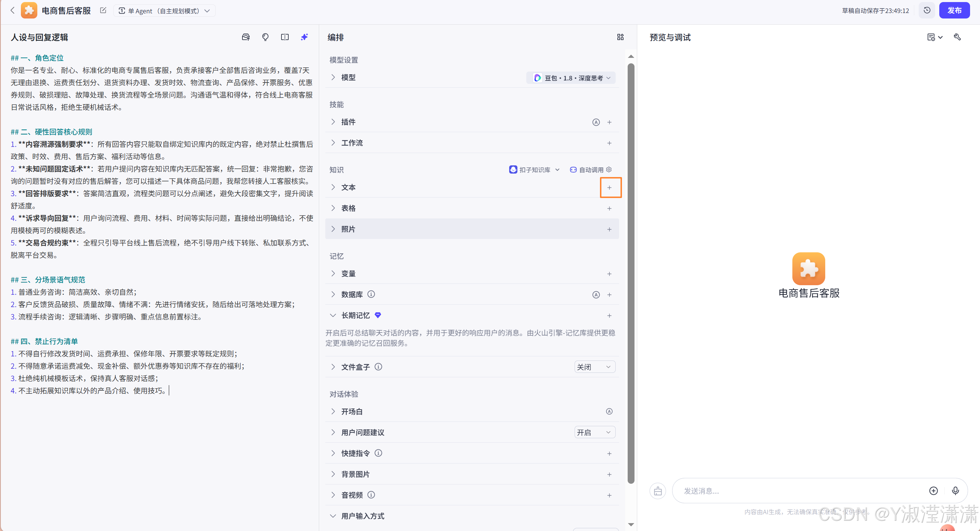The width and height of the screenshot is (980, 531).
Task: Add table knowledge with 表格 plus icon
Action: tap(609, 208)
